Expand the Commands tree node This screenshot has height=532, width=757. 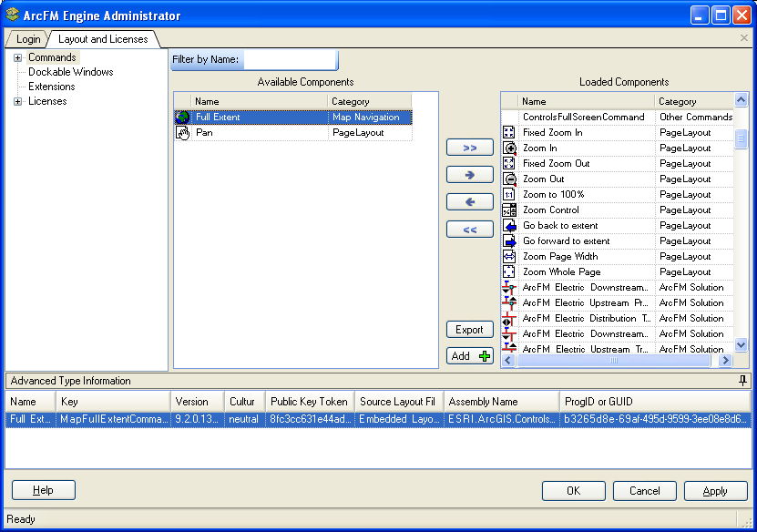click(18, 58)
